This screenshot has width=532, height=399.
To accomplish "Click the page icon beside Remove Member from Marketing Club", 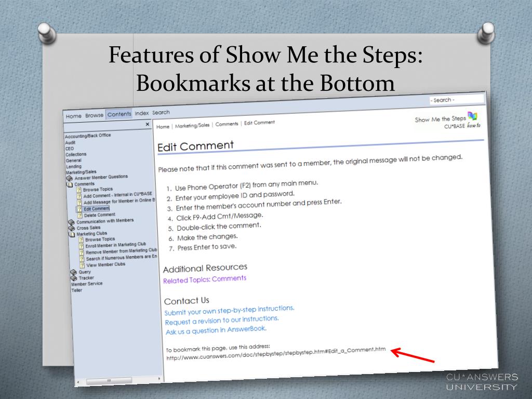I will click(82, 252).
